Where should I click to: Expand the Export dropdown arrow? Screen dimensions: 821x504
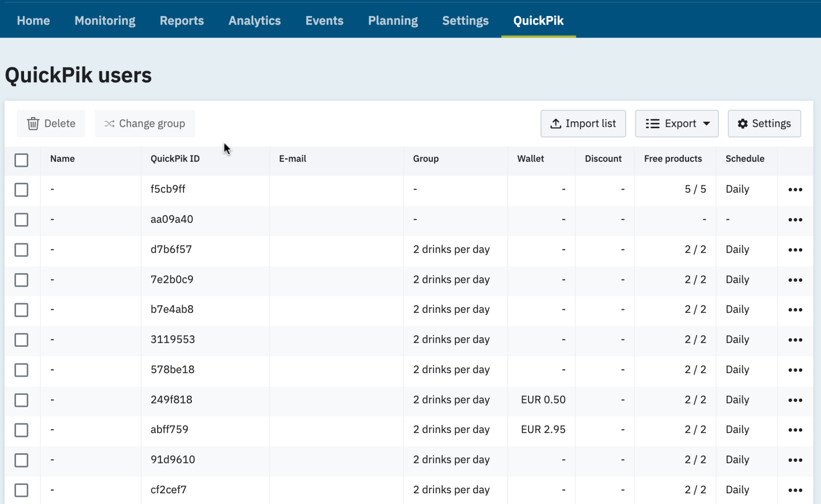pyautogui.click(x=706, y=123)
